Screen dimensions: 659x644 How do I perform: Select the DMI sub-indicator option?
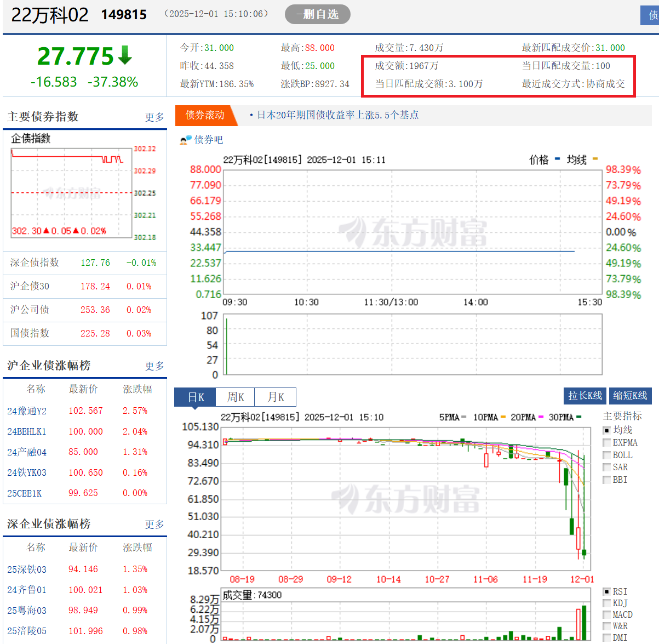[606, 637]
